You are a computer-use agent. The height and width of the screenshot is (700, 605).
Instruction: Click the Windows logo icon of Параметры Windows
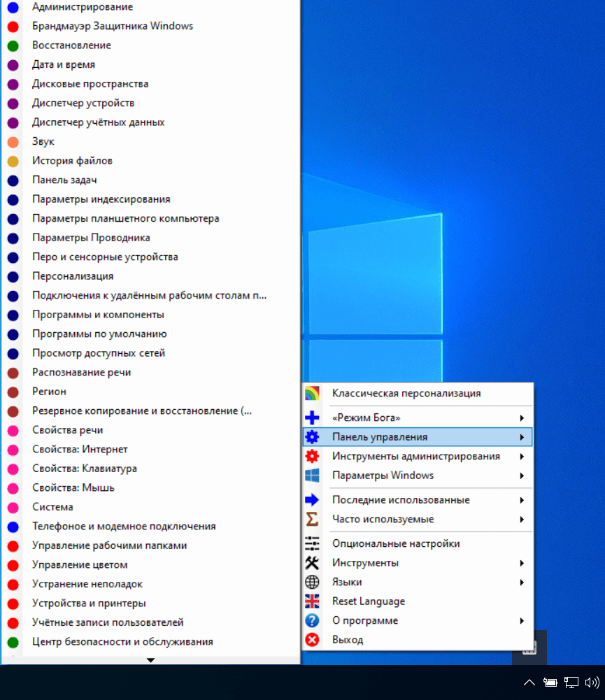[x=312, y=476]
